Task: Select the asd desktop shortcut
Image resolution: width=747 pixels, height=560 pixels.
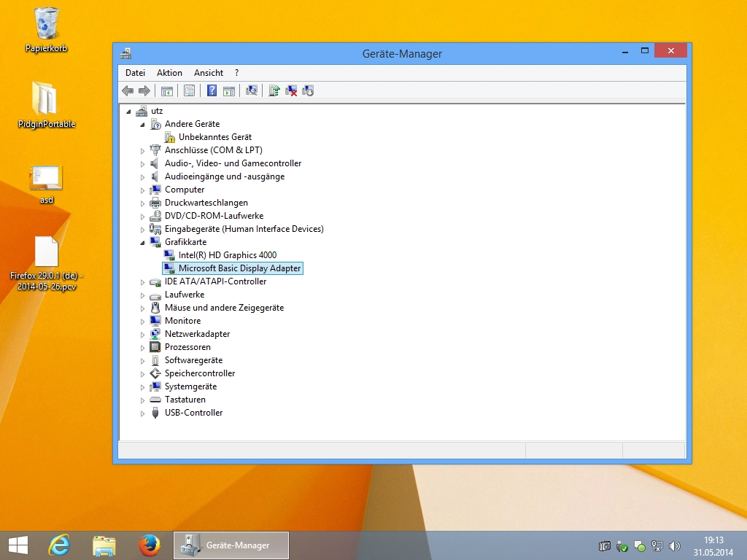Action: 46,178
